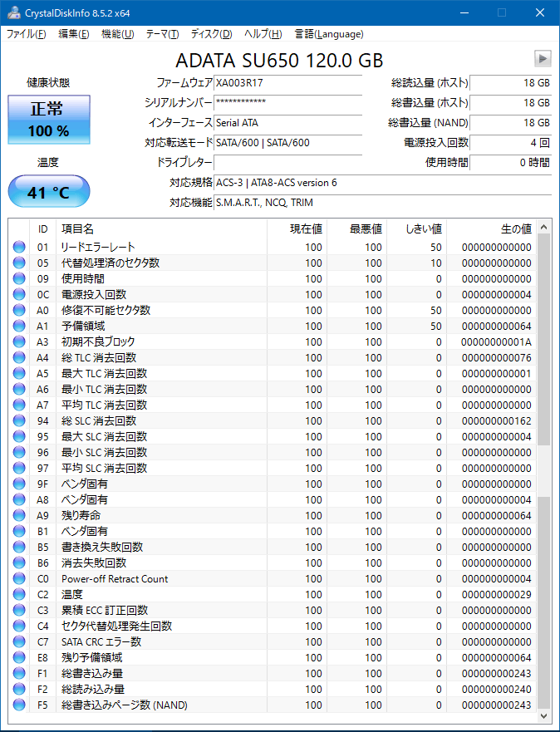Image resolution: width=560 pixels, height=732 pixels.
Task: Click the しきい値 column header
Action: [416, 228]
